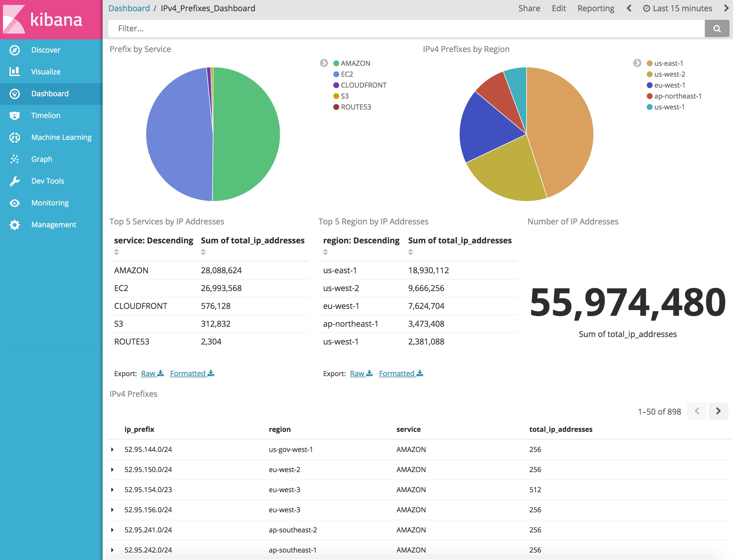Sort by service column arrows

116,252
